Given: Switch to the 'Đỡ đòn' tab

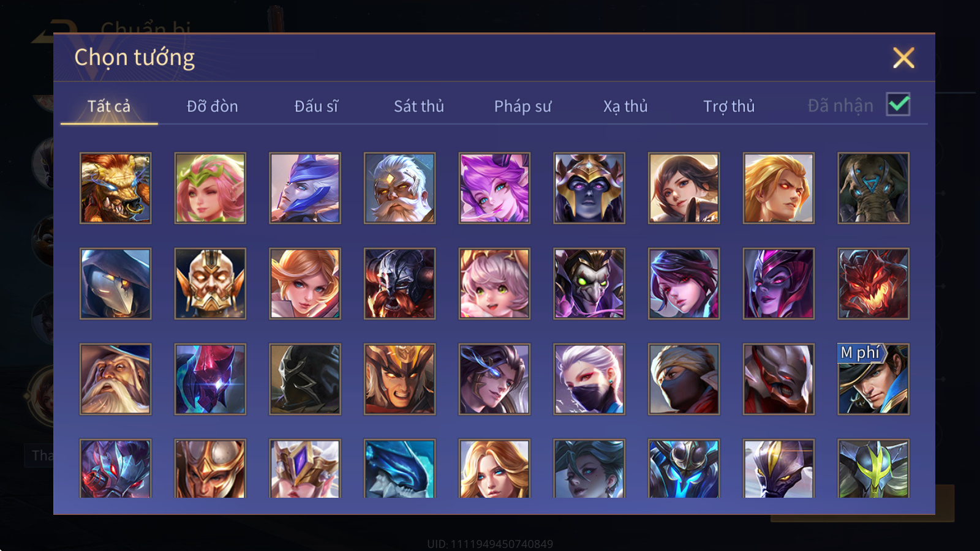Looking at the screenshot, I should (212, 107).
